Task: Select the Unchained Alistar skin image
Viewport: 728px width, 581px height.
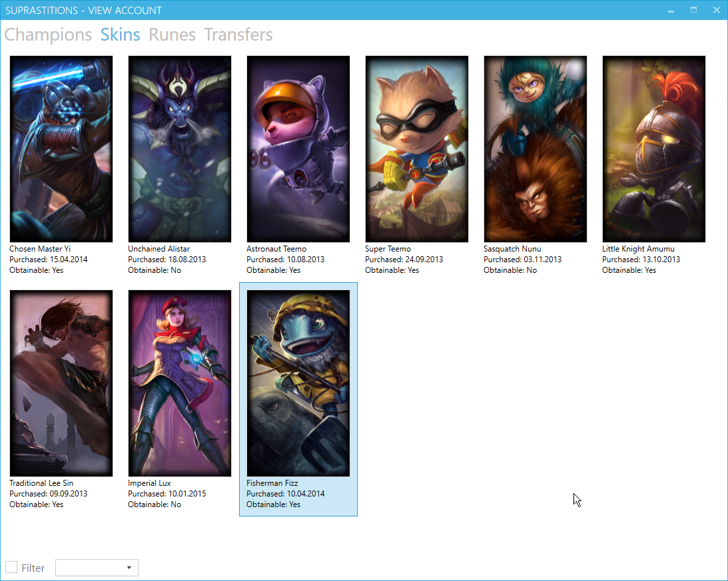Action: 180,149
